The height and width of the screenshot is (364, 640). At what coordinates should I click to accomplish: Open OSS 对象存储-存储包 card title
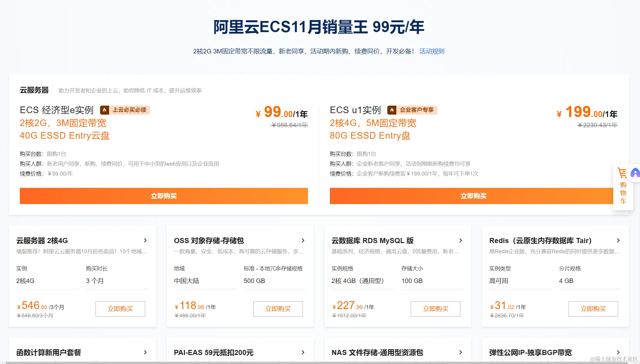pyautogui.click(x=209, y=241)
